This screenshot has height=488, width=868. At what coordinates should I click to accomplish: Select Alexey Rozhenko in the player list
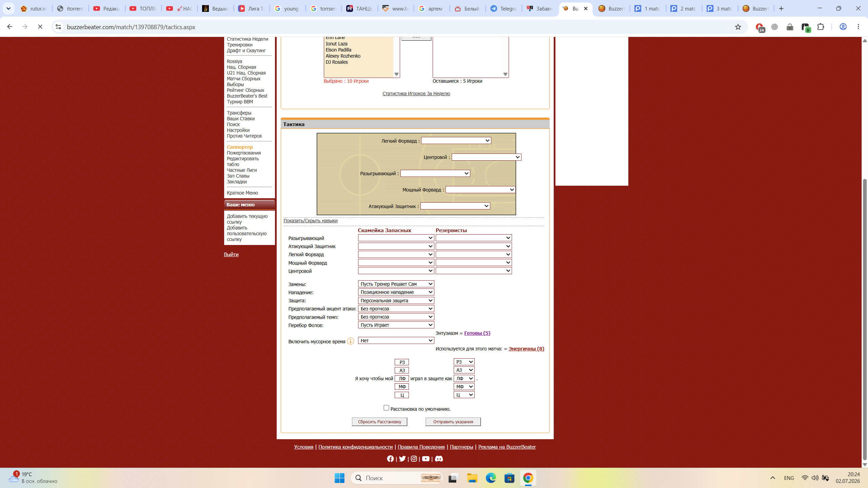pyautogui.click(x=343, y=56)
